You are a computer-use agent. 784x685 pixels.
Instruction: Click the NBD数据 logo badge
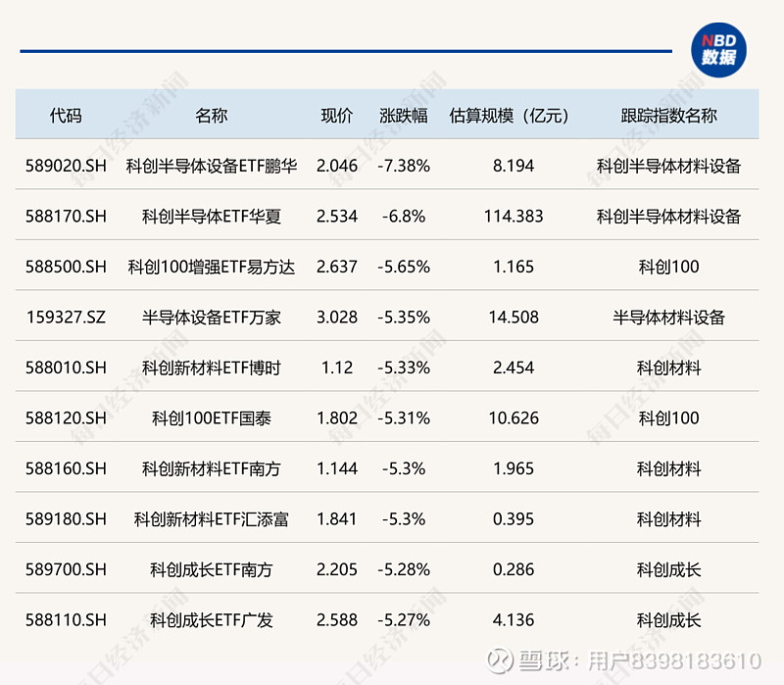click(x=718, y=50)
